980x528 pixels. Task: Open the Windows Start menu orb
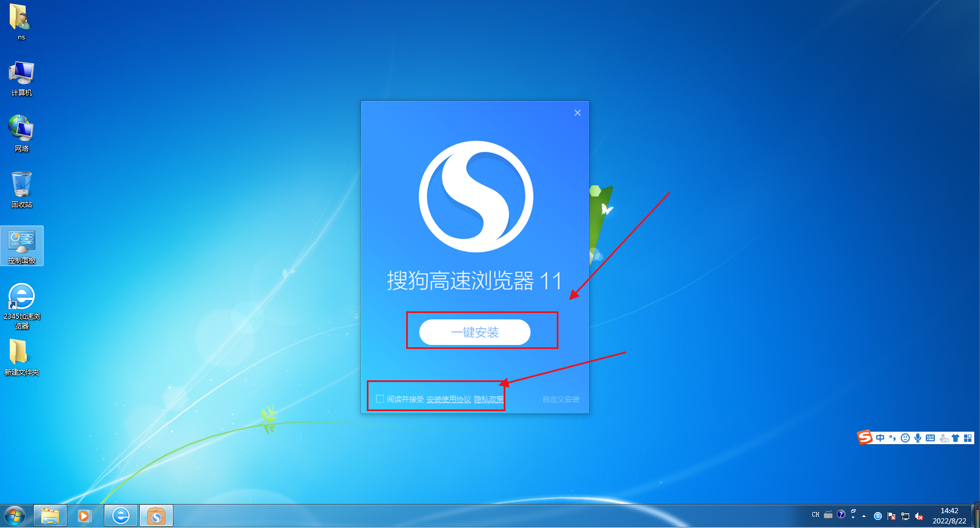15,516
